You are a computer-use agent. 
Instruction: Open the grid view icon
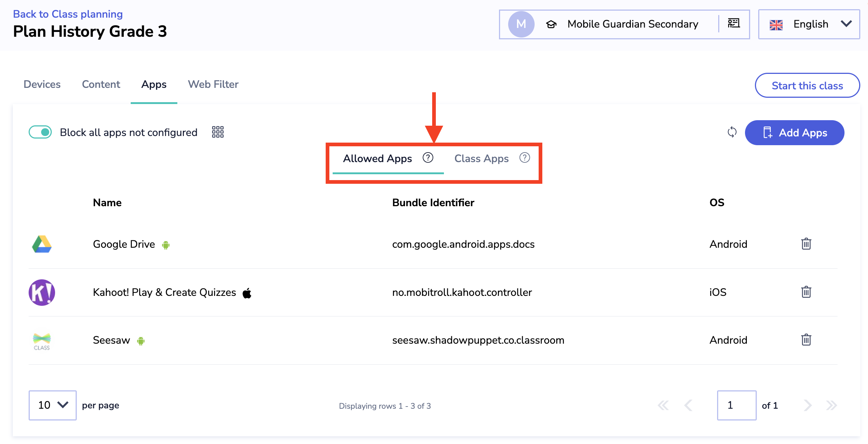[x=218, y=132]
